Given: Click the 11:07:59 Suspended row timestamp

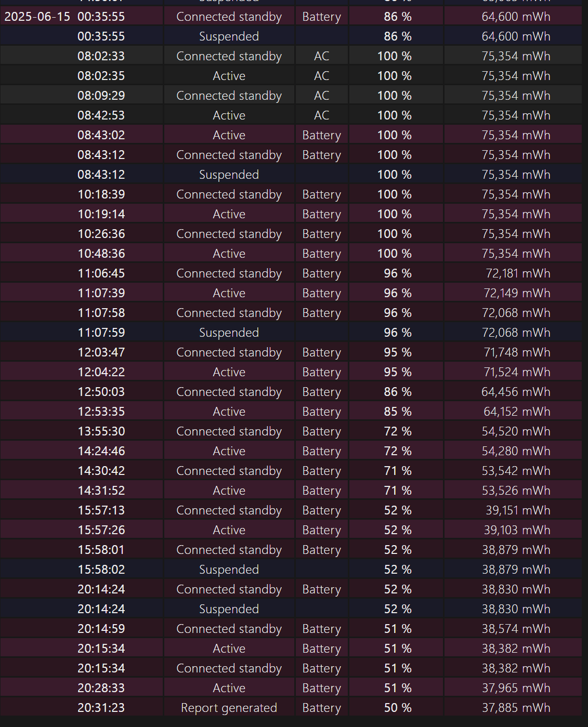Looking at the screenshot, I should pyautogui.click(x=101, y=333).
